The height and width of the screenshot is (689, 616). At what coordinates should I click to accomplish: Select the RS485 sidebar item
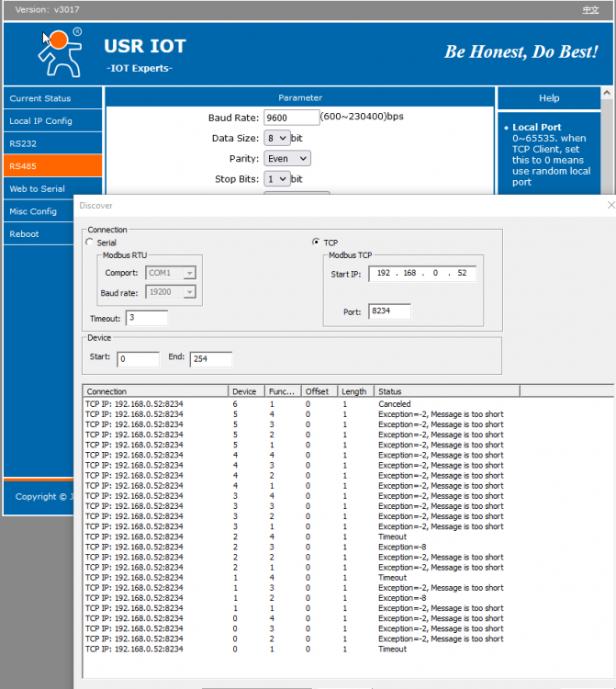51,166
